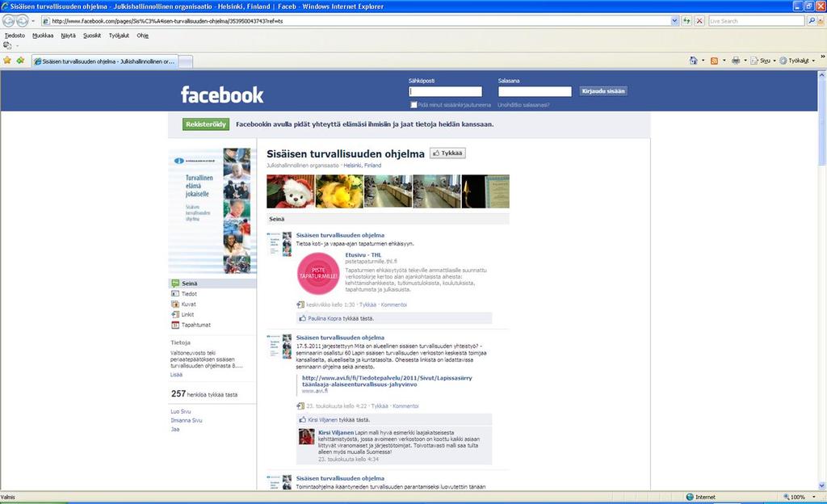Click the facebook logo
Image resolution: width=827 pixels, height=504 pixels.
[x=222, y=94]
